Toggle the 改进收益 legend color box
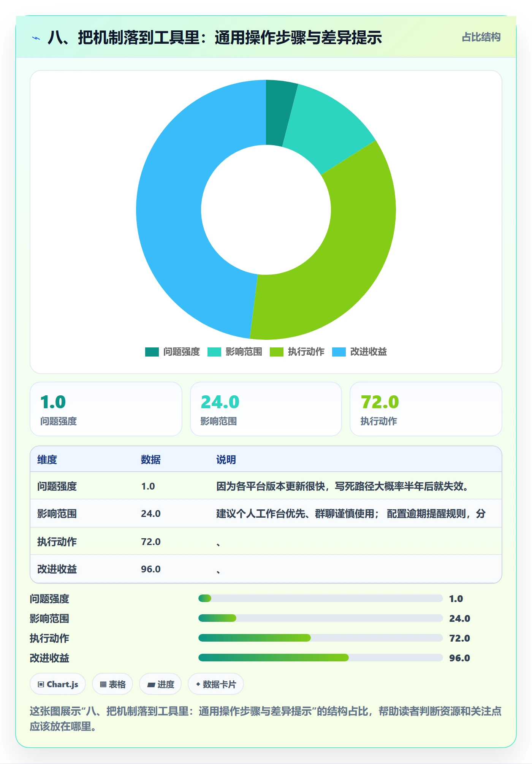 pos(339,352)
